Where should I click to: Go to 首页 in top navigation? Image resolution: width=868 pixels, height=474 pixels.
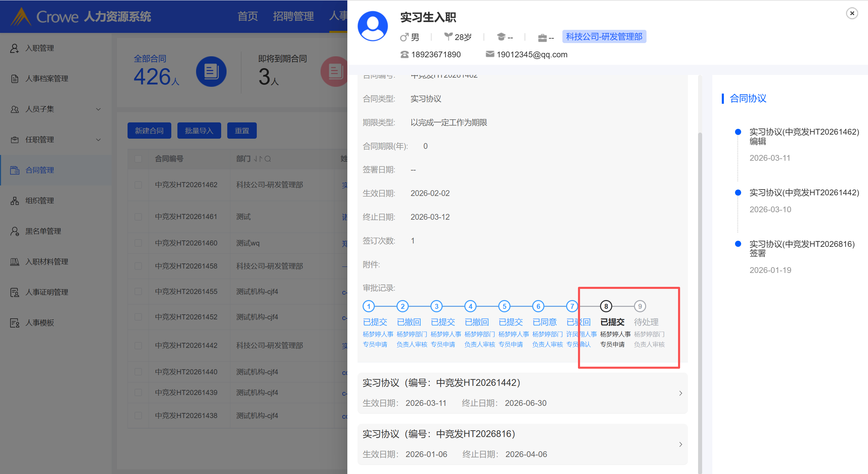click(247, 16)
